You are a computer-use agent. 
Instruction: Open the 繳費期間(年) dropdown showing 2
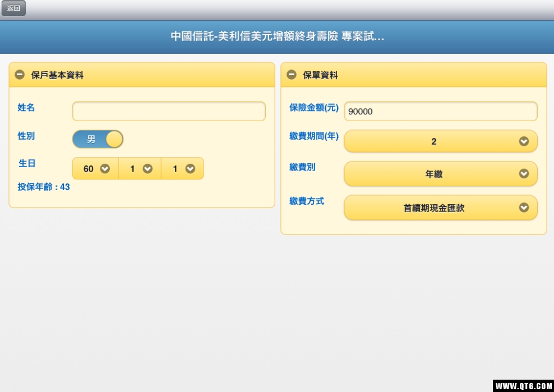pyautogui.click(x=441, y=141)
